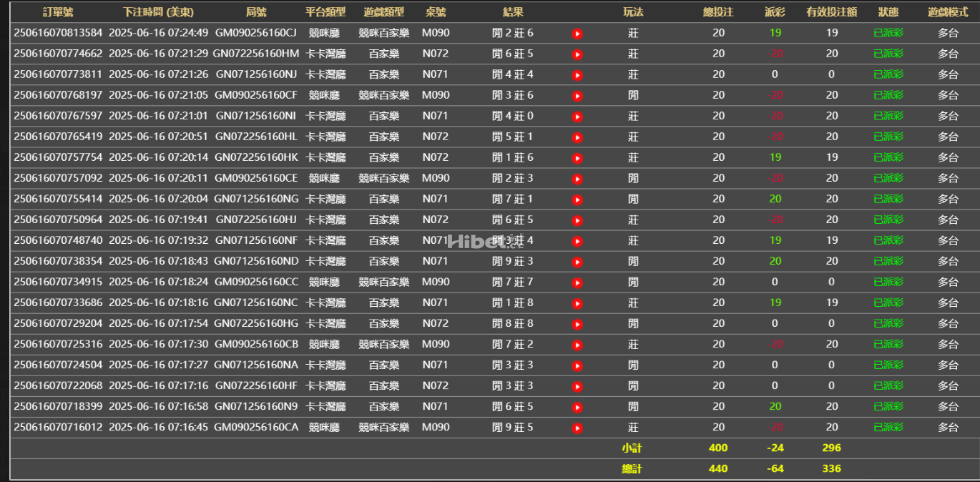Click the red replay icon for round GN071256160NG
The image size is (980, 482).
tap(577, 199)
